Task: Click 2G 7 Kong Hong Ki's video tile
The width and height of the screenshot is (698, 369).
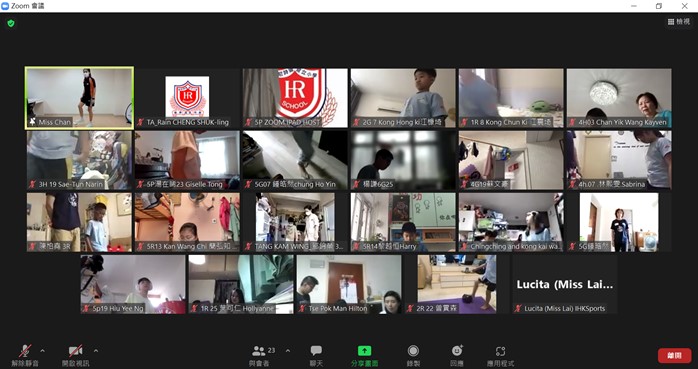Action: click(403, 98)
